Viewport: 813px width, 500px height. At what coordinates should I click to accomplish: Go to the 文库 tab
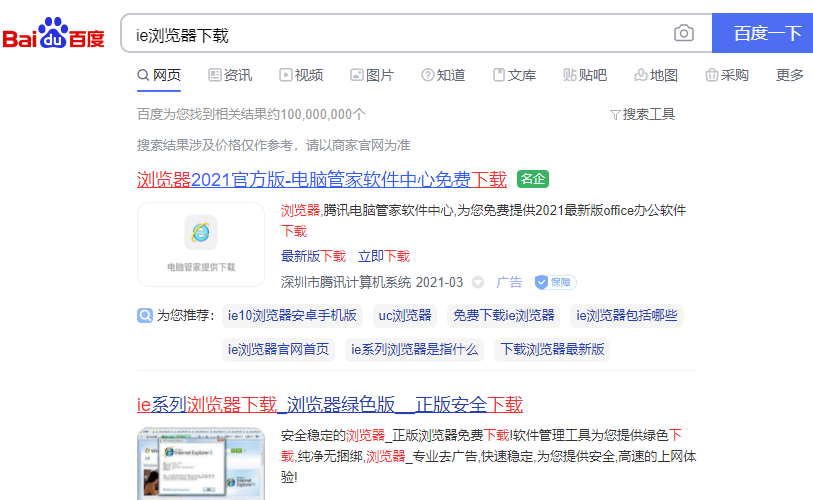pyautogui.click(x=514, y=75)
